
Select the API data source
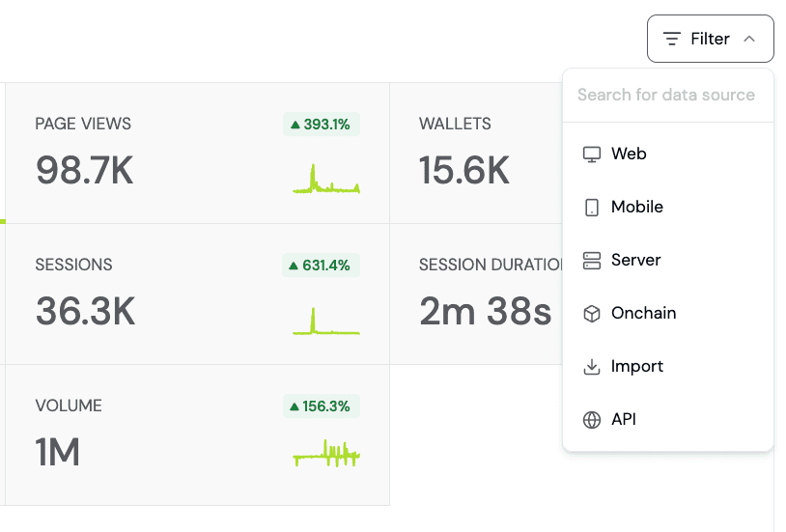[x=668, y=419]
